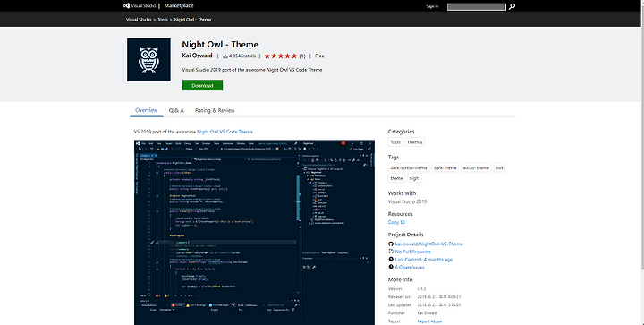Click the five-star rating
This screenshot has width=644, height=325.
point(281,56)
